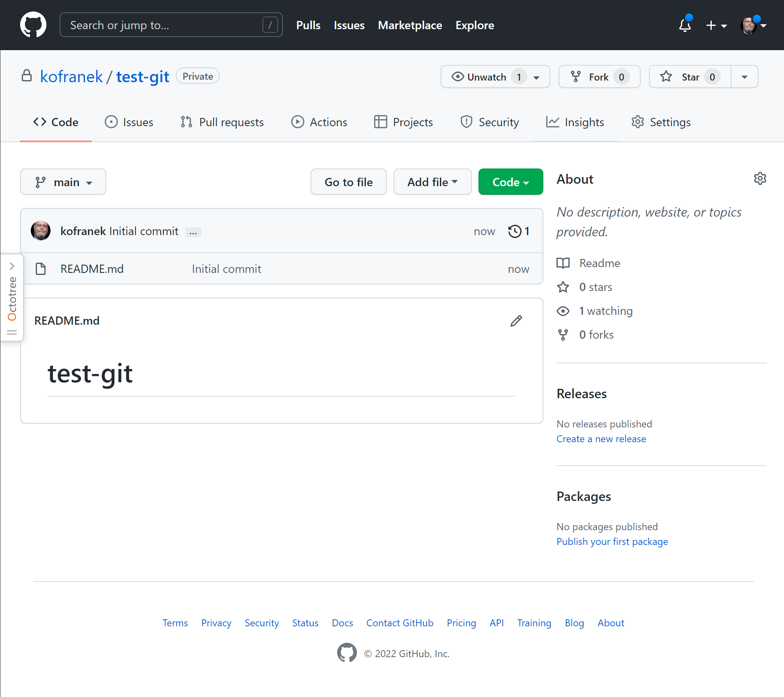Open the main branch selector

(63, 182)
